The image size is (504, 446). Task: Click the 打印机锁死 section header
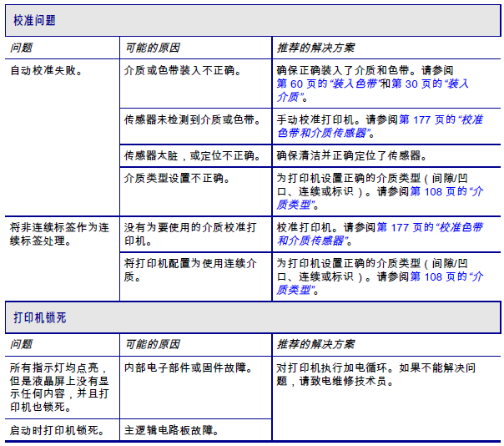(253, 317)
